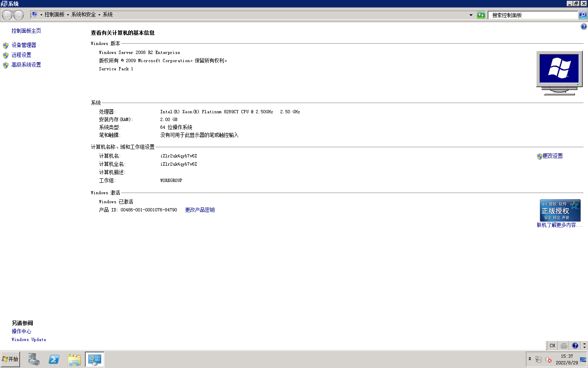The height and width of the screenshot is (368, 588).
Task: Open 联机了解更多内容 link
Action: click(559, 225)
